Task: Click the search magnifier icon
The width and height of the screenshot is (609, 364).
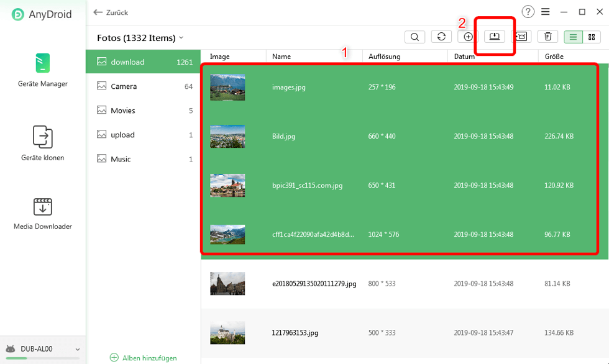Action: point(414,37)
